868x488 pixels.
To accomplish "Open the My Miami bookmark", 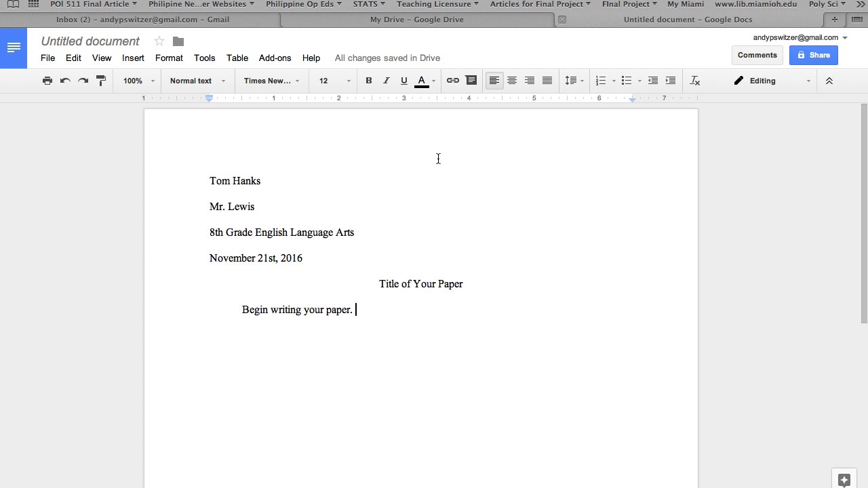I will point(686,4).
